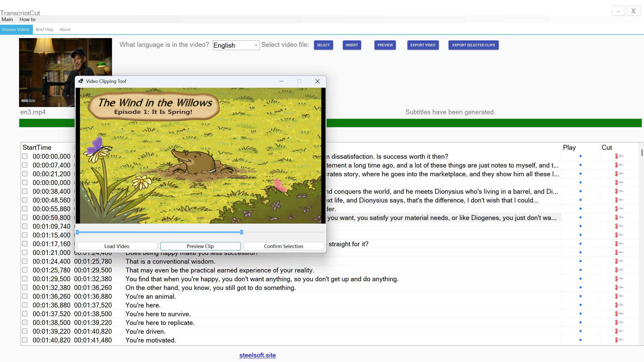The image size is (644, 362).
Task: Switch to the Brief Help tab
Action: [44, 30]
